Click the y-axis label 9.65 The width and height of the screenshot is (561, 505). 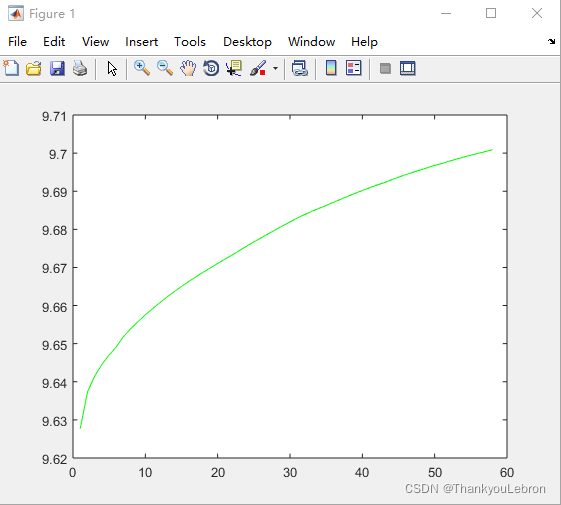(x=54, y=345)
